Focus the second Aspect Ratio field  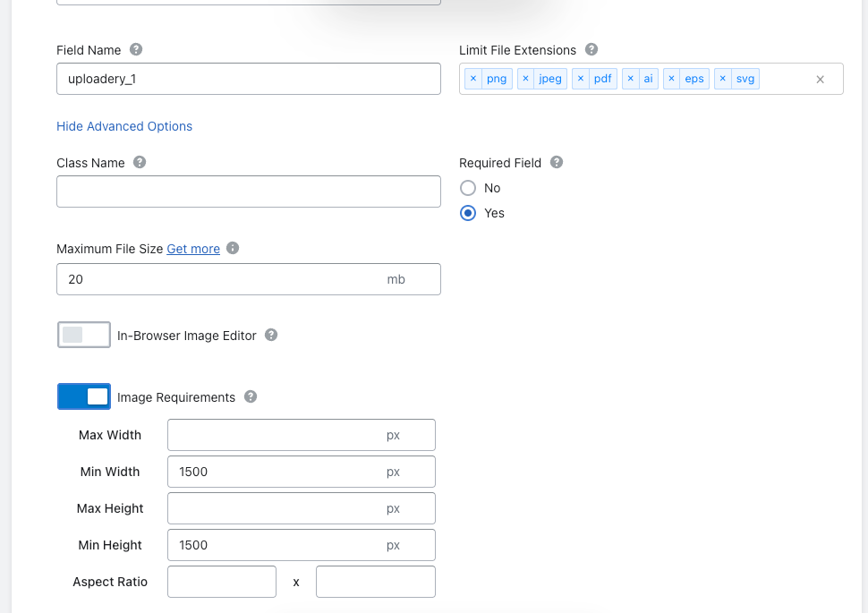click(375, 582)
